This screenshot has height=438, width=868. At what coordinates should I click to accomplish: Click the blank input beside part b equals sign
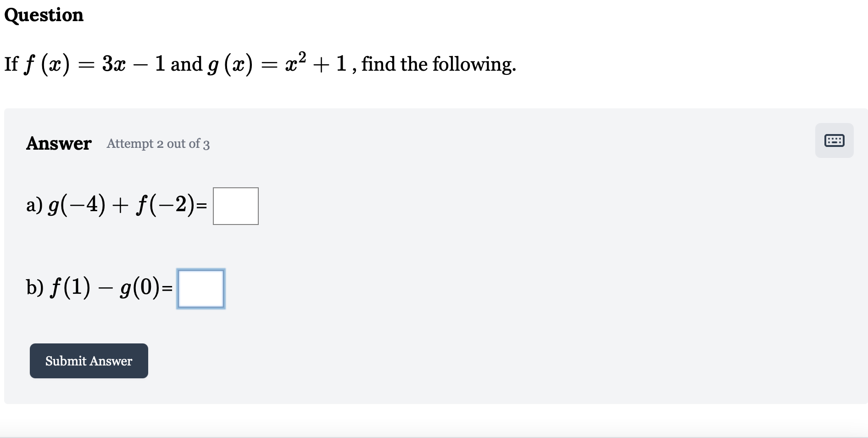(x=200, y=288)
